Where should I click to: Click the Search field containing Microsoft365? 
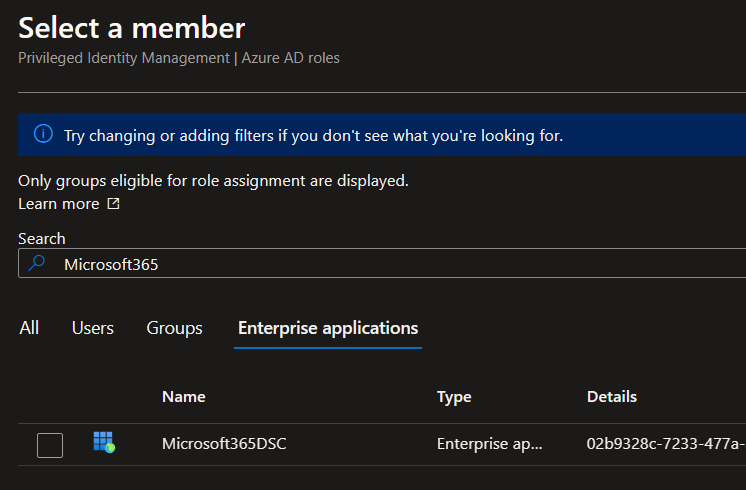[382, 263]
